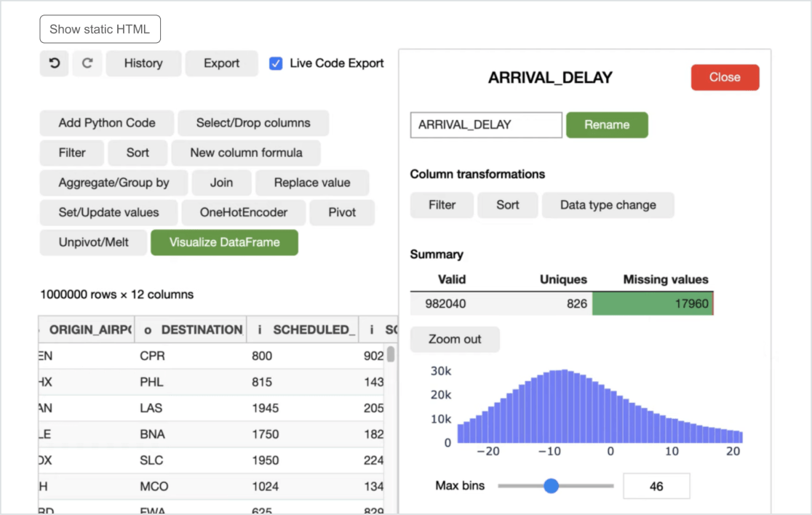The image size is (812, 515).
Task: Click Data type change button
Action: 608,205
